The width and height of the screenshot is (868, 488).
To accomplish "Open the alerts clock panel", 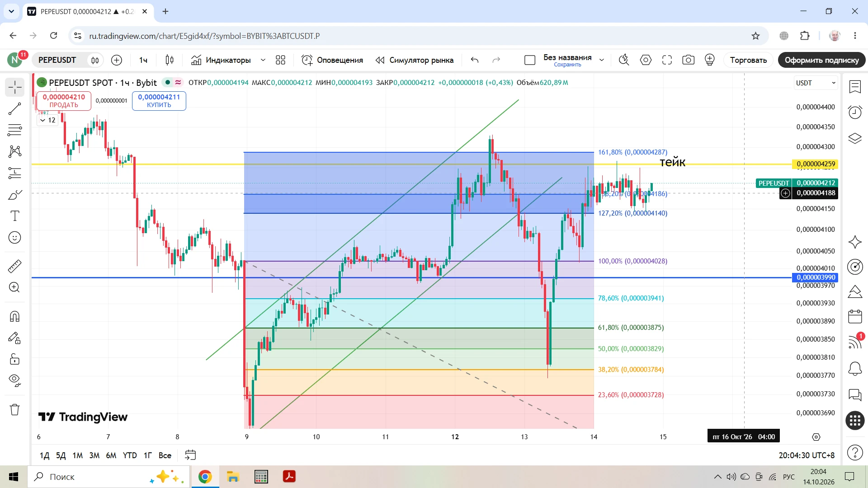I will click(855, 112).
